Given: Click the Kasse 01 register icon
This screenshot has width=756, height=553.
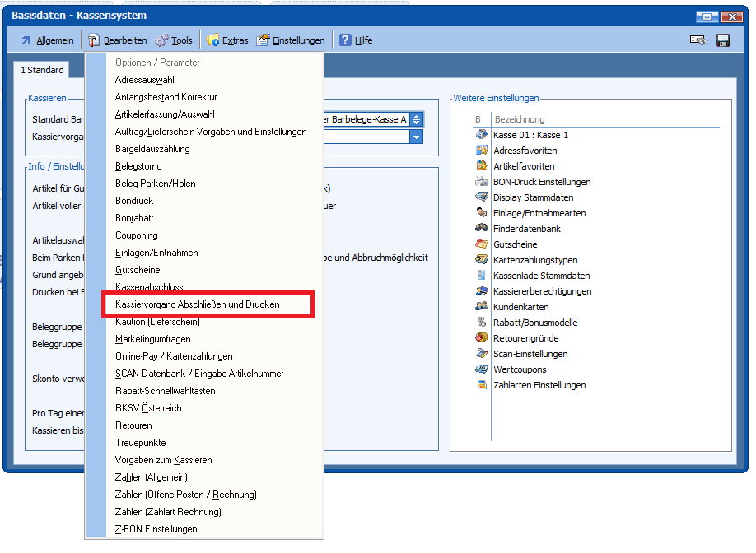Looking at the screenshot, I should pos(482,135).
